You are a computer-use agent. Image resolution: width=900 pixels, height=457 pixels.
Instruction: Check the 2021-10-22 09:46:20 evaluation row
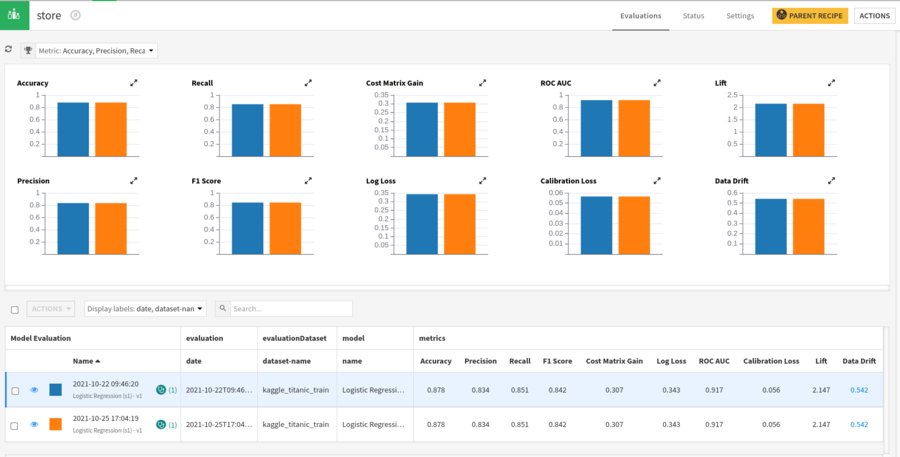[15, 391]
